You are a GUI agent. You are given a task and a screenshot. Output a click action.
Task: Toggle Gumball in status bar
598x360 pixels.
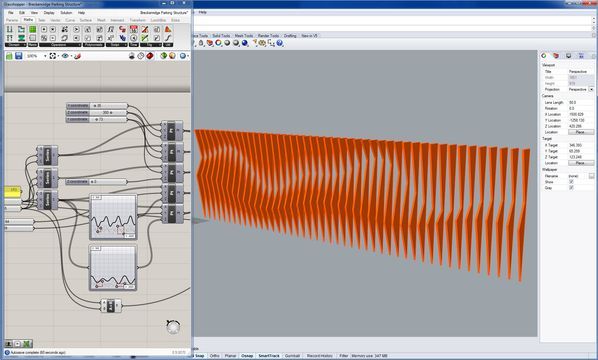point(293,356)
